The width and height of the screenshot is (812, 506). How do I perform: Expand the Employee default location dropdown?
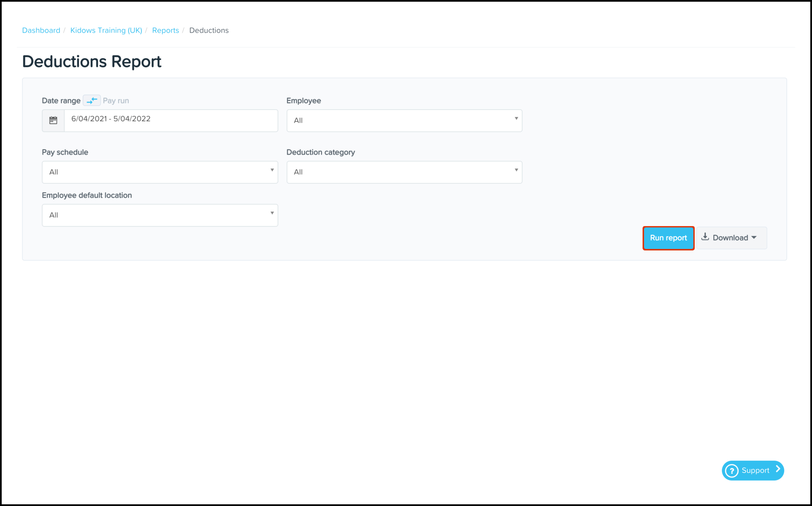pos(160,215)
